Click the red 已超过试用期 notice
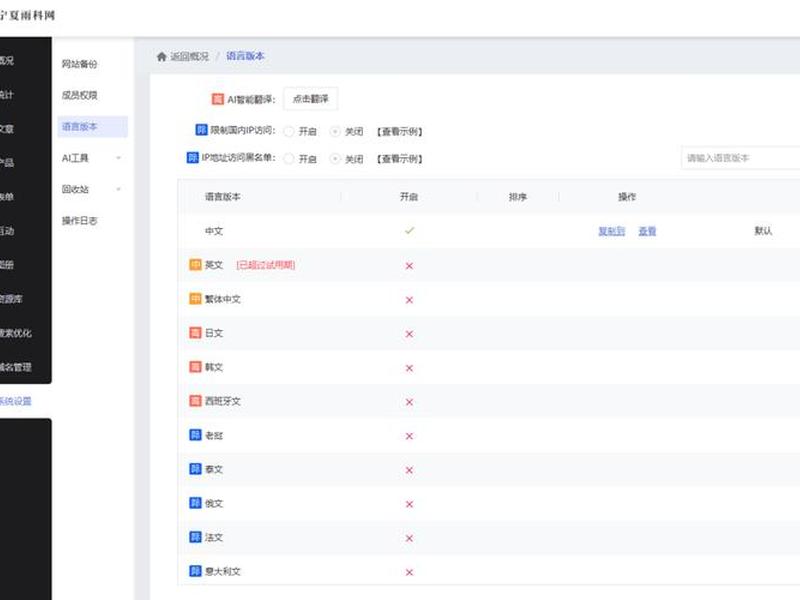800x600 pixels. click(x=265, y=265)
